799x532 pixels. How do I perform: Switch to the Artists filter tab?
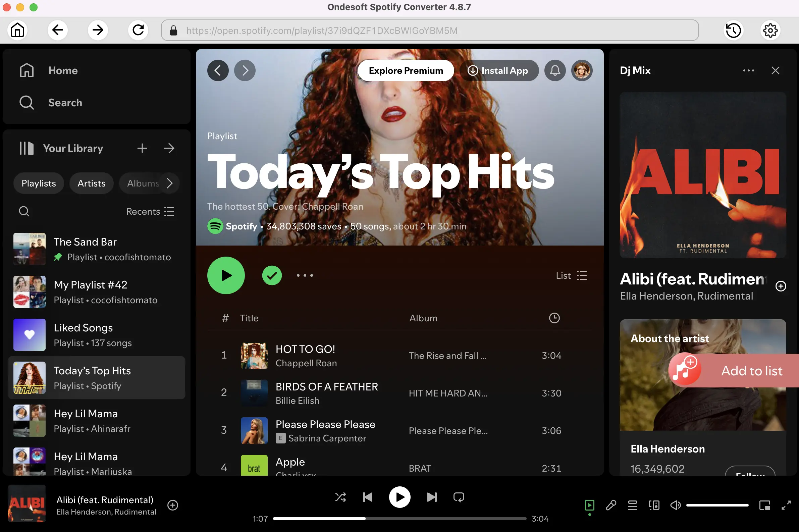(x=91, y=183)
